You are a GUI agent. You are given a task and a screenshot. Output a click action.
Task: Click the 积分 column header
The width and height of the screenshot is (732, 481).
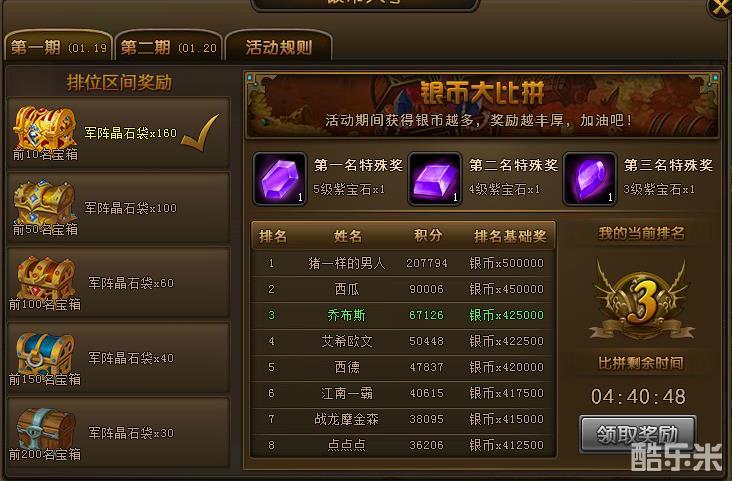tap(428, 235)
